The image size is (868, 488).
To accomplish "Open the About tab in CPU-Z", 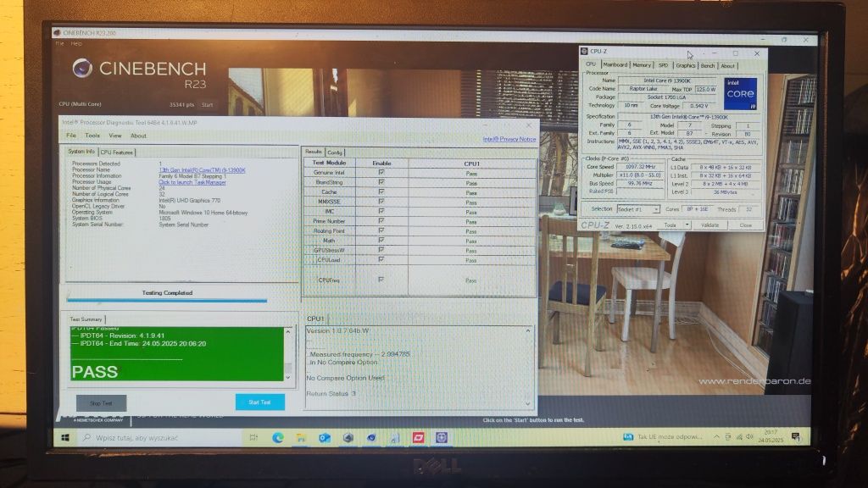I will pos(727,65).
